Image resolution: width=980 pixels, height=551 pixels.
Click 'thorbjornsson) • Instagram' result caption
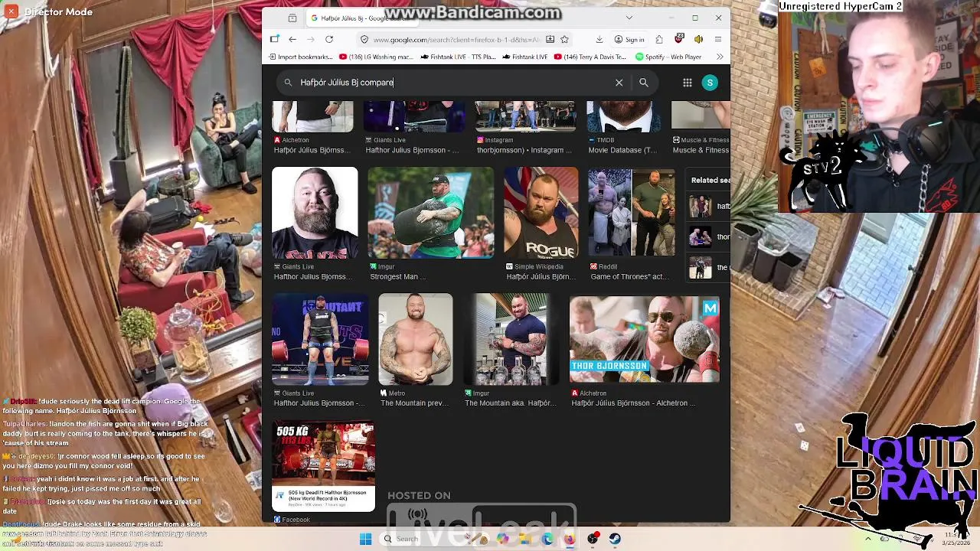tap(524, 151)
